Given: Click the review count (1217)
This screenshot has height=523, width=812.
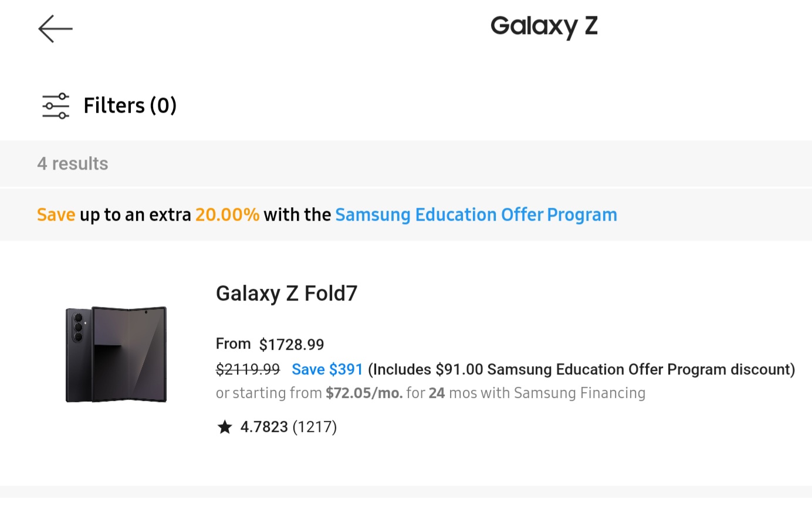Looking at the screenshot, I should click(314, 427).
